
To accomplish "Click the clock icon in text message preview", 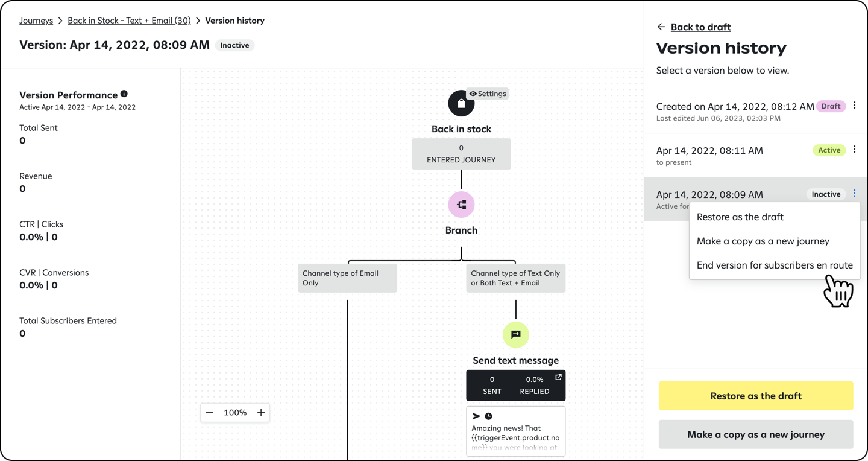I will coord(488,415).
